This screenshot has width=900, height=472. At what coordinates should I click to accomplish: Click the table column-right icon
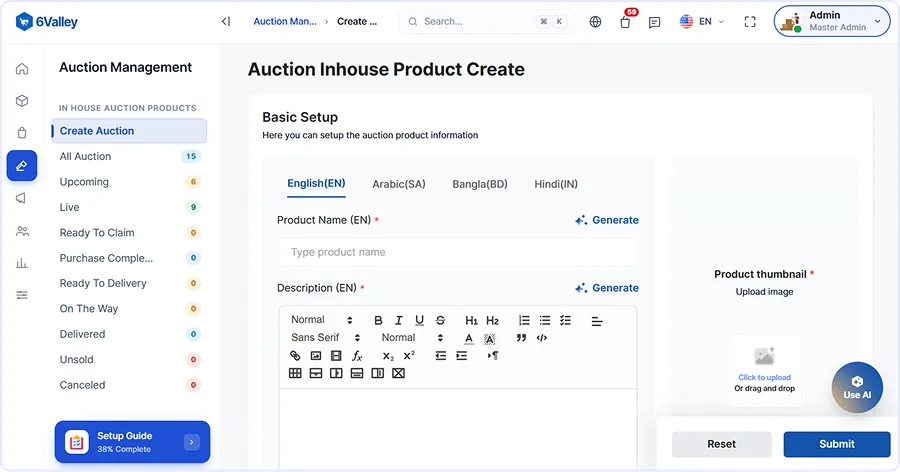pyautogui.click(x=336, y=373)
